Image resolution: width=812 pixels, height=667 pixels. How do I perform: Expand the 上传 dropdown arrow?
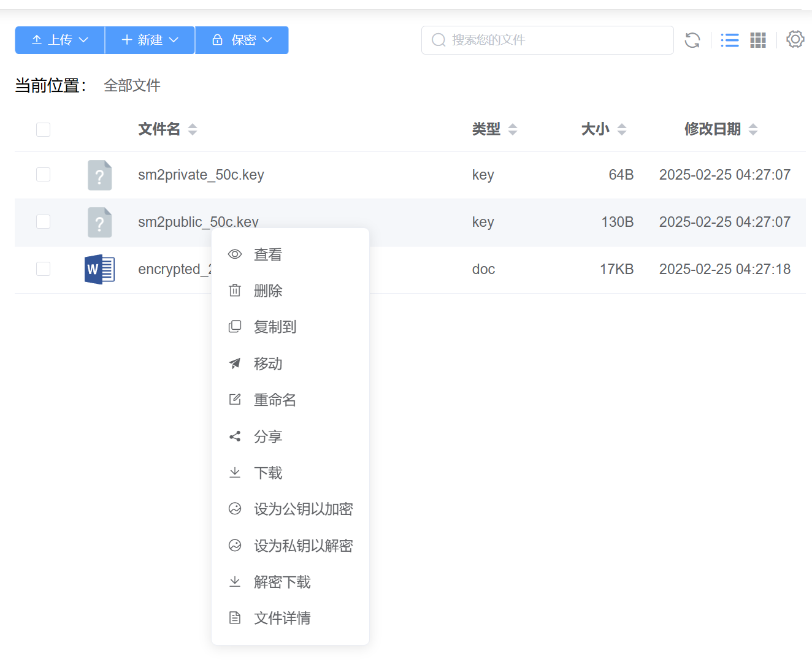[x=84, y=40]
